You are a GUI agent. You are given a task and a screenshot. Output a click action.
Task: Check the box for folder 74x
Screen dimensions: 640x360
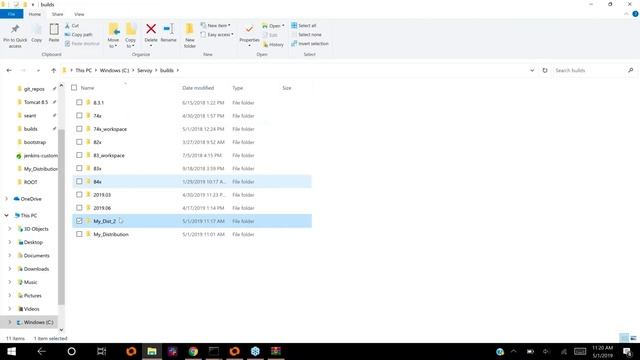[79, 116]
